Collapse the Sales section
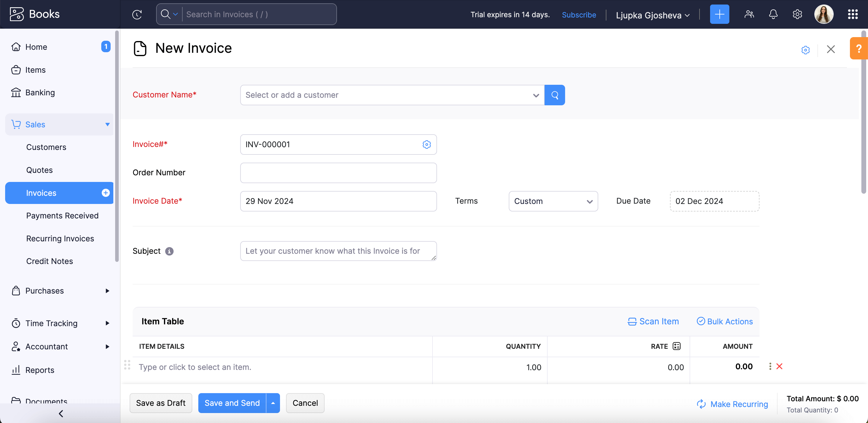This screenshot has height=423, width=868. (59, 125)
